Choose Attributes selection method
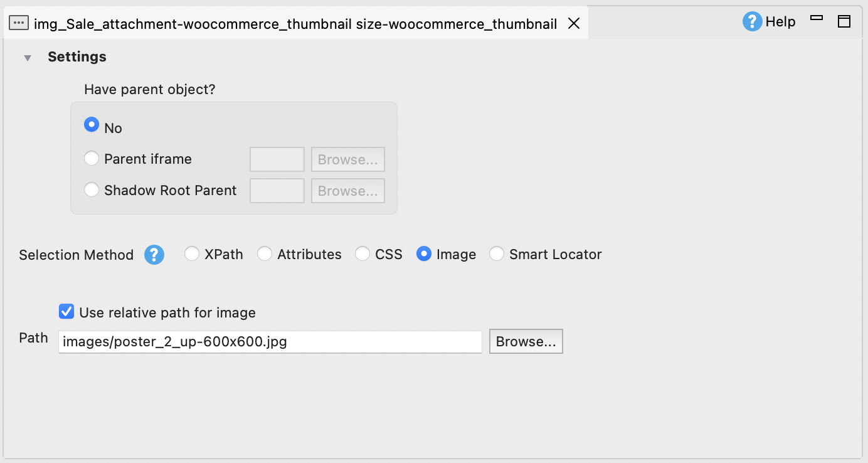Image resolution: width=868 pixels, height=463 pixels. 265,254
